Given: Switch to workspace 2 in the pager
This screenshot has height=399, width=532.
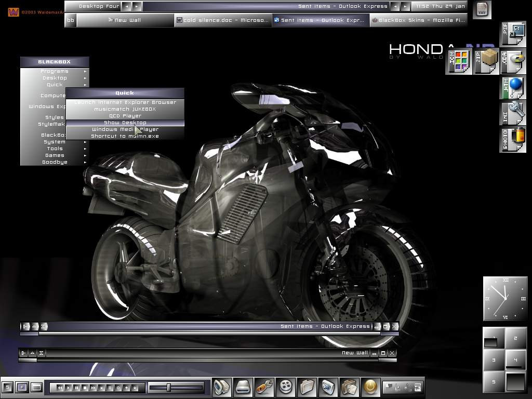Looking at the screenshot, I should click(516, 338).
